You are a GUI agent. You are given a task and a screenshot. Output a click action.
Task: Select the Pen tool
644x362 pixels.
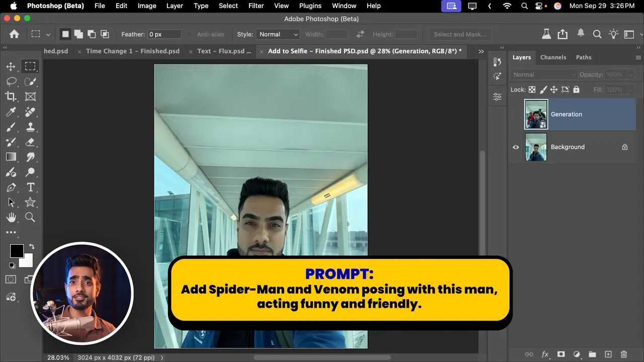(11, 187)
